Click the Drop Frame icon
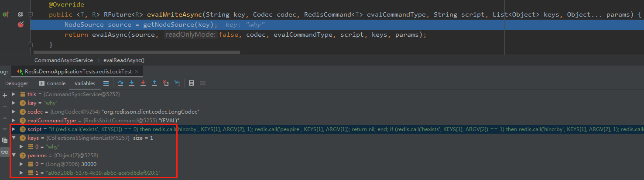Image resolution: width=644 pixels, height=180 pixels. coord(166,83)
